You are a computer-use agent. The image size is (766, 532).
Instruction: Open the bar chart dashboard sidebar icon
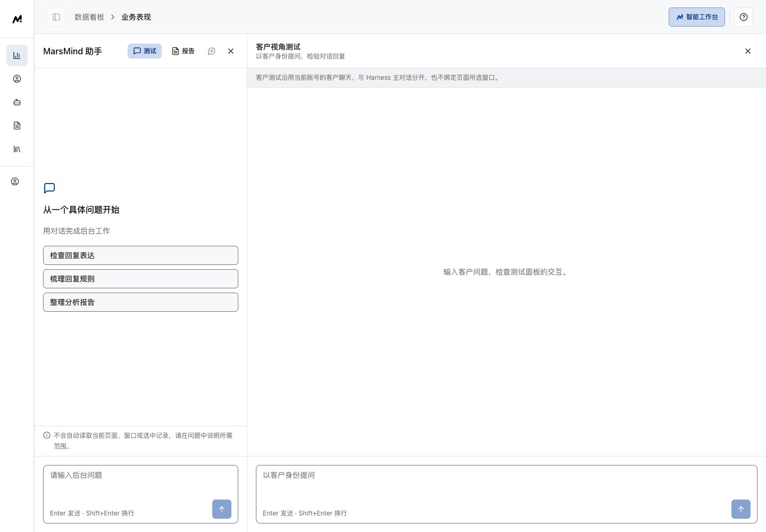tap(17, 55)
